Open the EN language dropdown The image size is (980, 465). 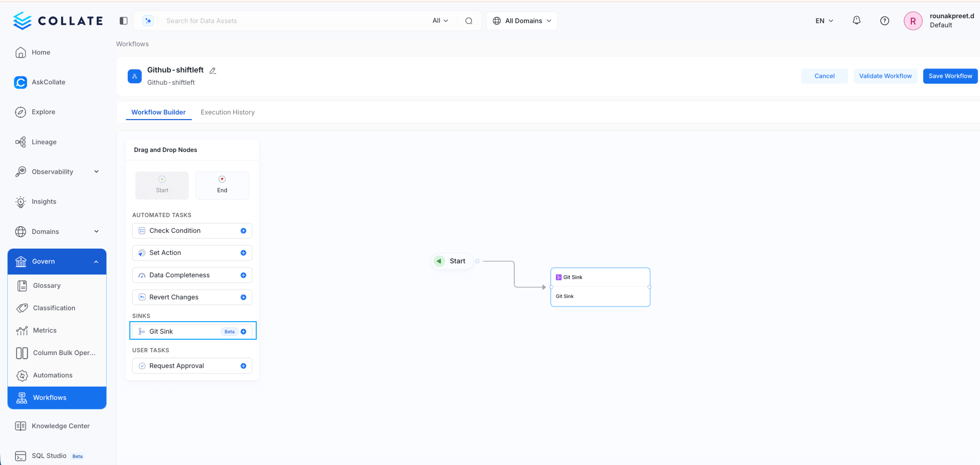coord(824,20)
